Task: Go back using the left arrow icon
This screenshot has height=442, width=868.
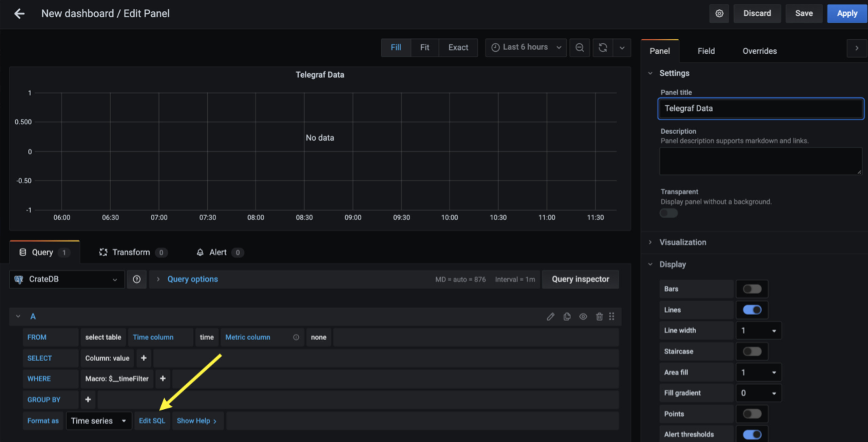Action: pos(19,14)
